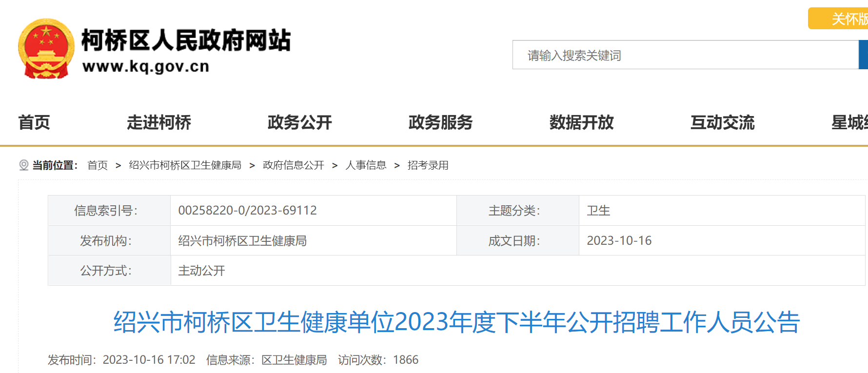Screen dimensions: 868x373
Task: Click the yellow 关怀版 button
Action: coord(838,19)
